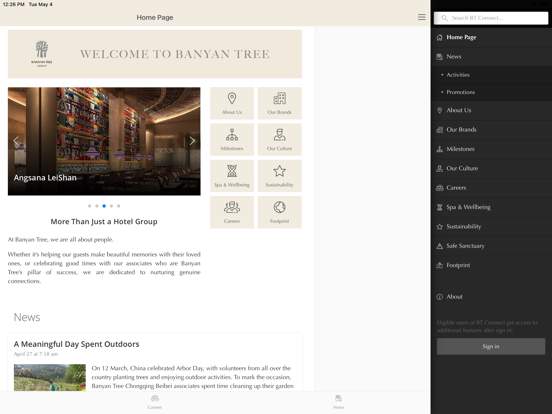Click the About Us pin icon in sidebar
This screenshot has width=552, height=414.
click(x=439, y=111)
